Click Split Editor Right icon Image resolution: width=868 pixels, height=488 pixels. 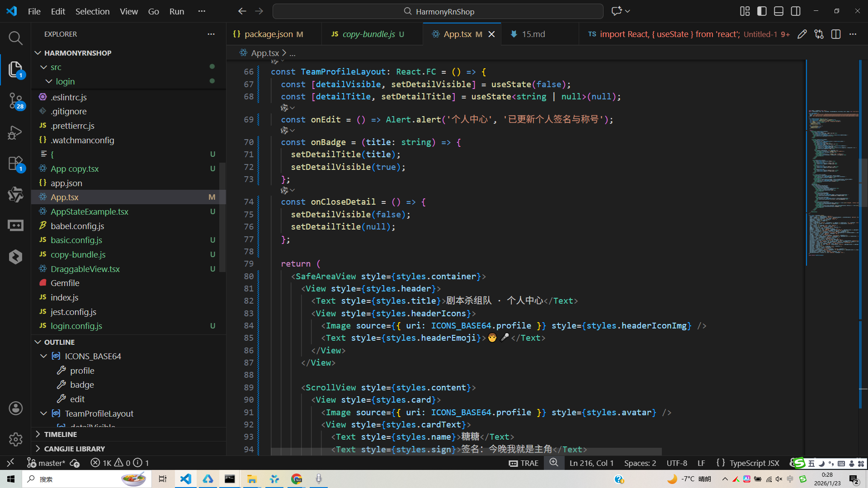[x=836, y=34]
